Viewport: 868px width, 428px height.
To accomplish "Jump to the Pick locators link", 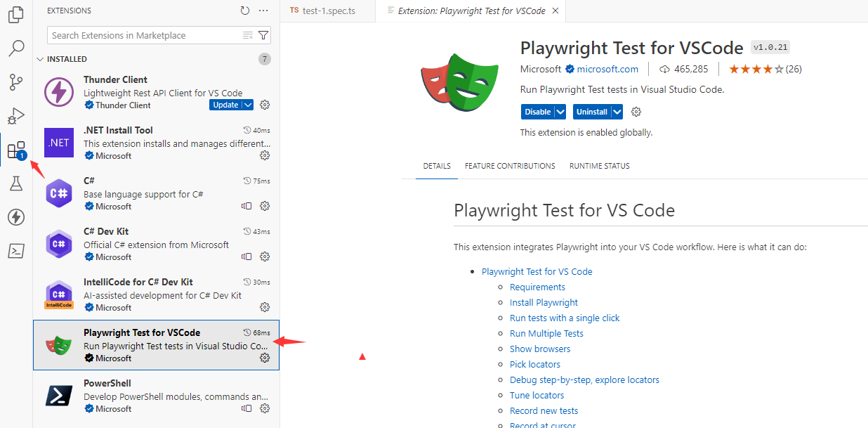I will pyautogui.click(x=535, y=364).
